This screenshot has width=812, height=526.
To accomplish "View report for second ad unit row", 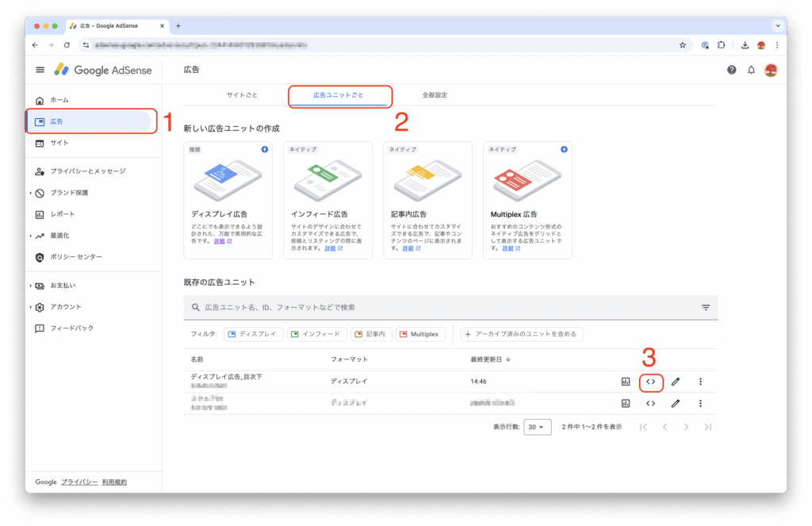I will click(x=626, y=404).
